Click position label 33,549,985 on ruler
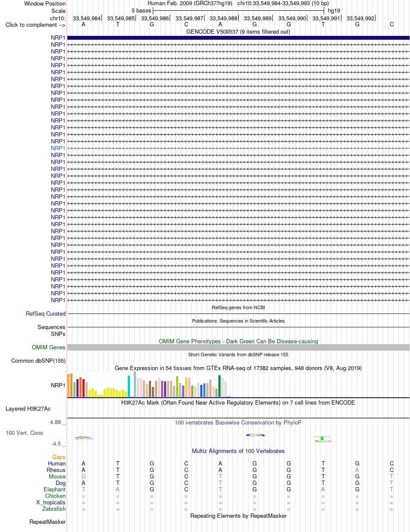Screen dimensions: 410x532 click(121, 19)
